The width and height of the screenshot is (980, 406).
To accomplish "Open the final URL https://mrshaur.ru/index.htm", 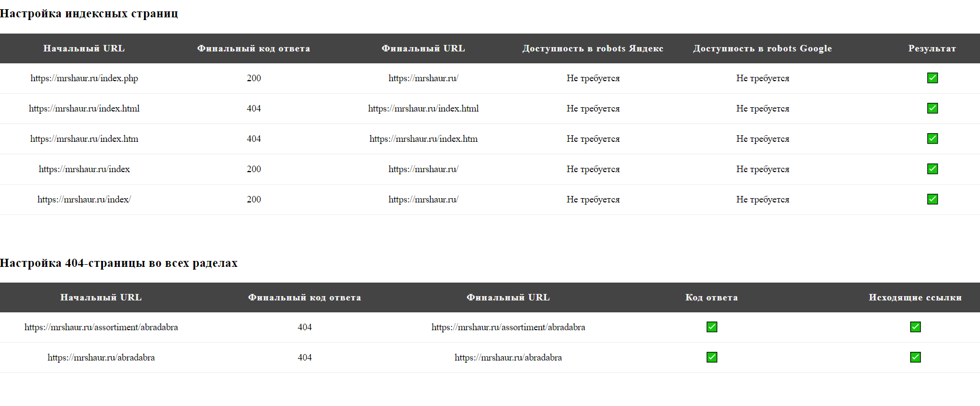I will point(423,139).
